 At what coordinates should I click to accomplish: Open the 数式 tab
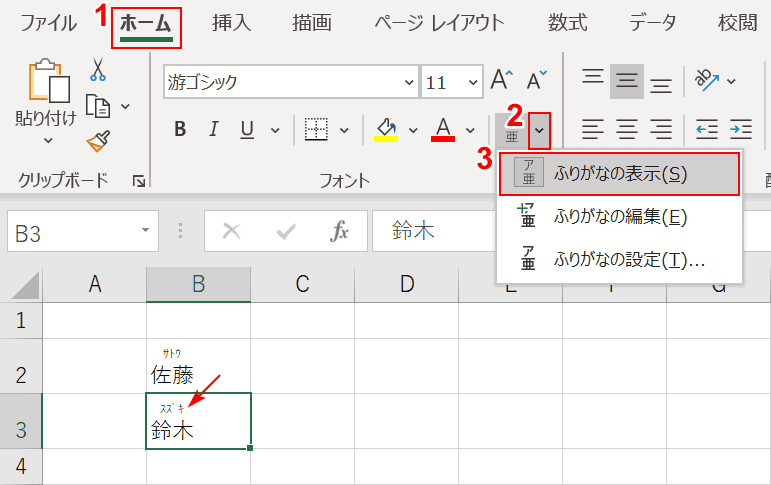tap(567, 23)
